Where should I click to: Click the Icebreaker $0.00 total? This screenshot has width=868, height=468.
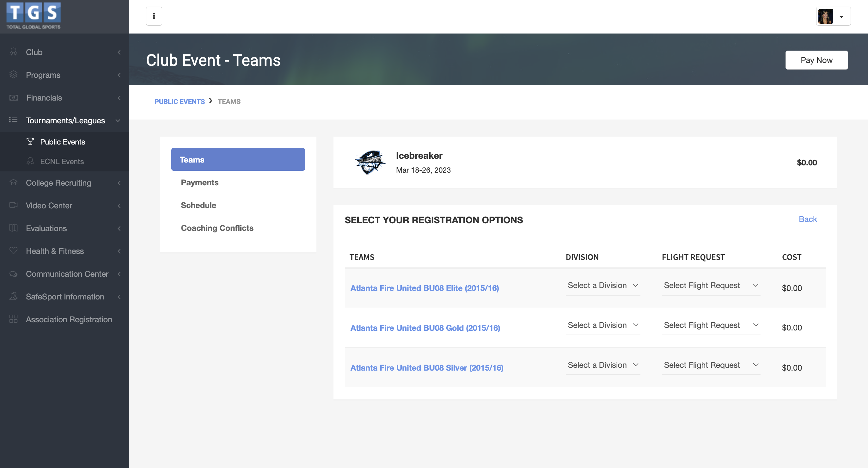click(x=807, y=162)
